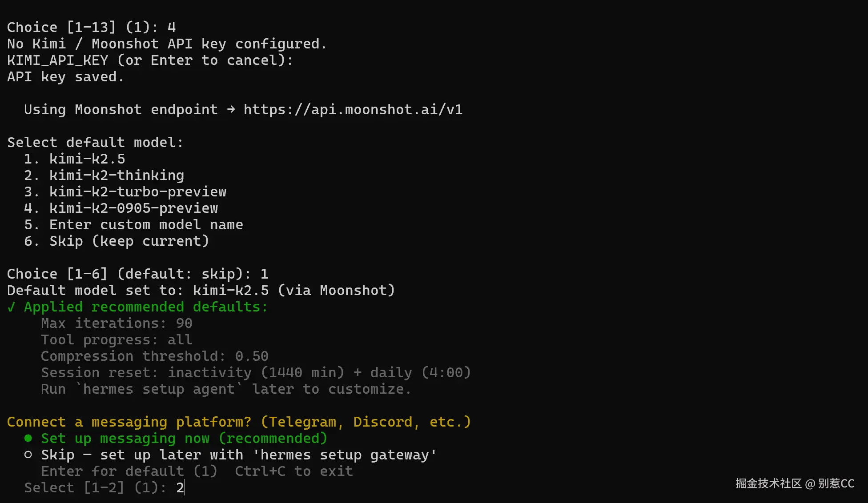Click the kimi-k2-thinking model option
The image size is (868, 503).
pos(117,176)
